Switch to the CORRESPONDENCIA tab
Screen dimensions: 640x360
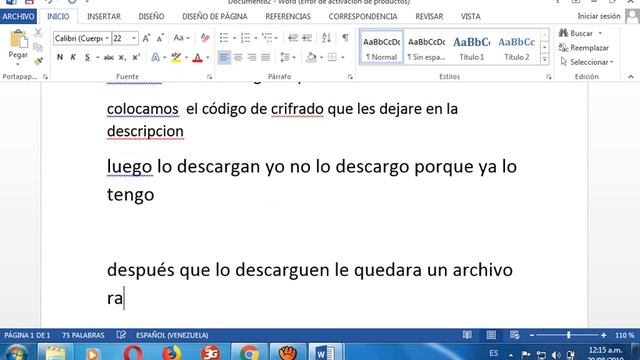(x=363, y=17)
